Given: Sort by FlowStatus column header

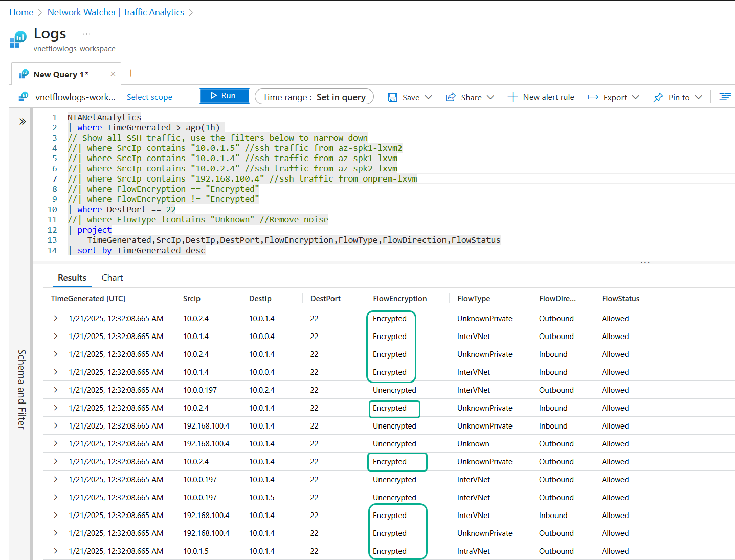Looking at the screenshot, I should [620, 299].
